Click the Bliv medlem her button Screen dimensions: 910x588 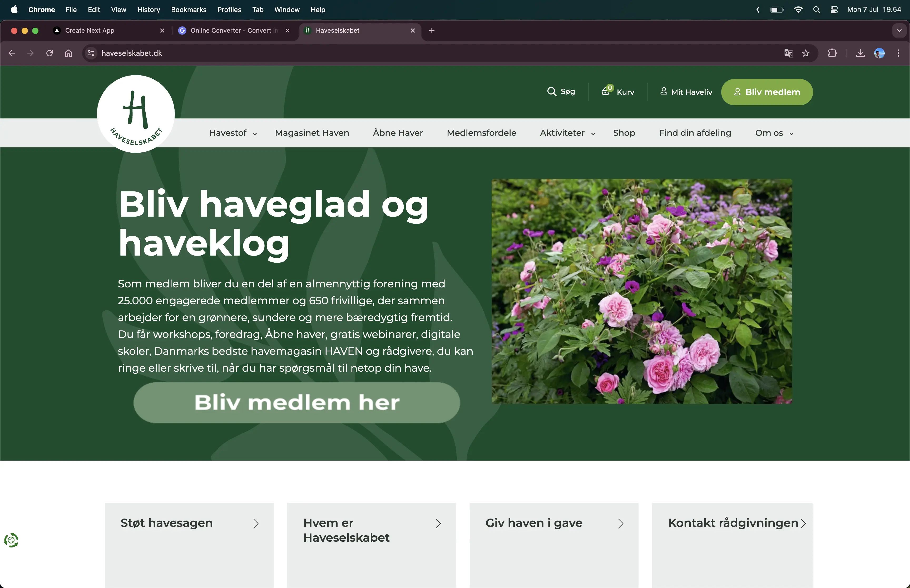[297, 402]
